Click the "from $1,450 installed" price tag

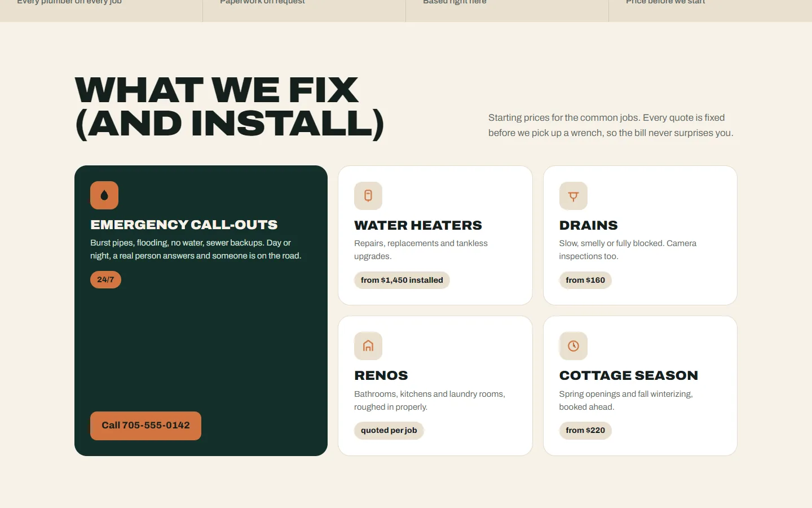[x=402, y=280]
